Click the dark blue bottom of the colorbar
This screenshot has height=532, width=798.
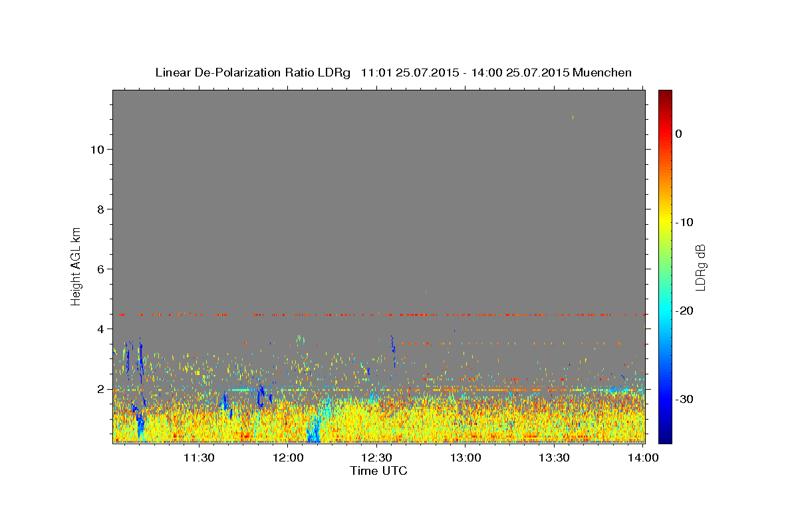point(665,438)
